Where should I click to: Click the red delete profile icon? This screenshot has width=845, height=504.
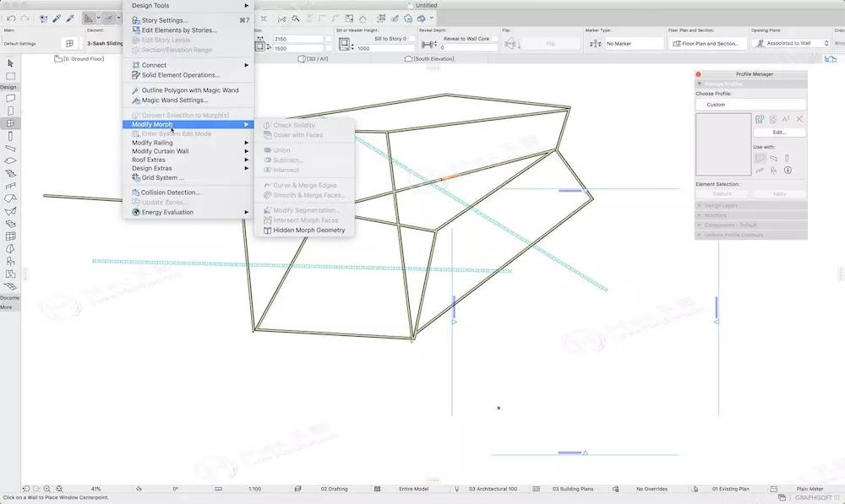(x=799, y=119)
